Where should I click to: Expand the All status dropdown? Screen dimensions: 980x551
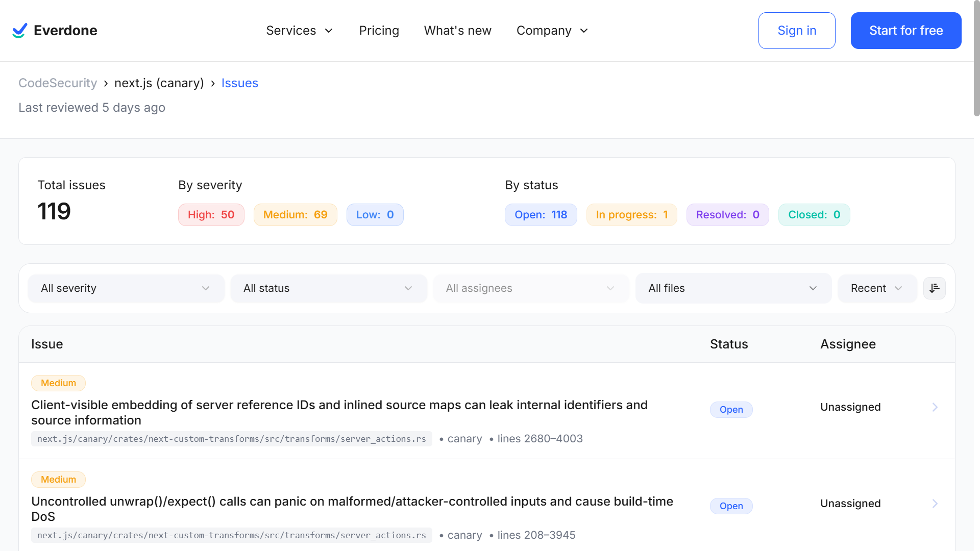[x=328, y=288]
